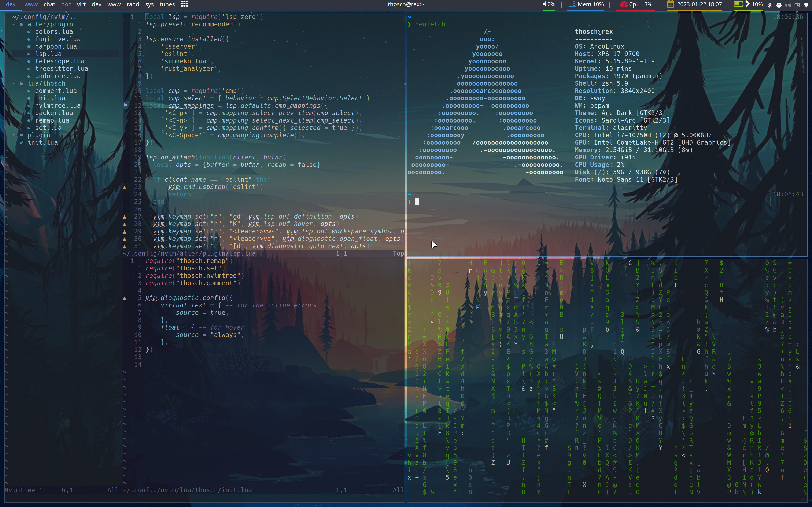The image size is (812, 507).
Task: Click the flag sign on line 12
Action: [x=125, y=105]
